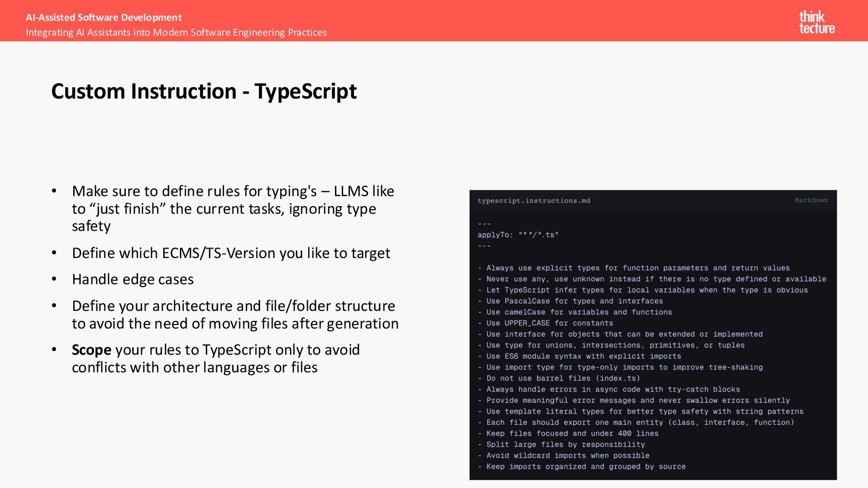This screenshot has width=868, height=488.
Task: Click the AI-Assisted Software Development header text
Action: [x=104, y=18]
